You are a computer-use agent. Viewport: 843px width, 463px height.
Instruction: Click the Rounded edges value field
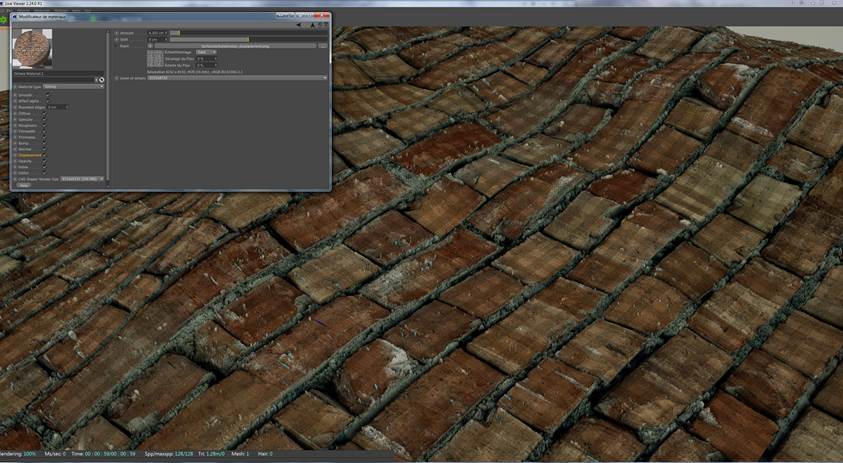coord(56,107)
